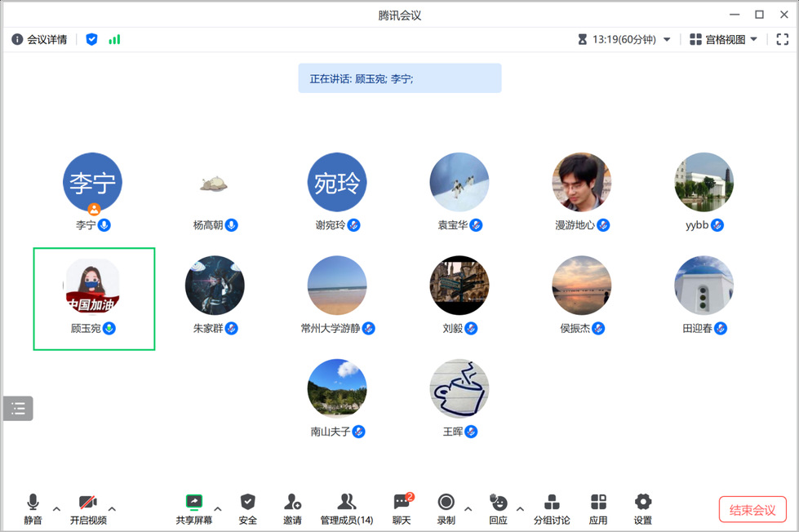This screenshot has height=532, width=799.
Task: Click the blue security shield icon
Action: point(91,39)
